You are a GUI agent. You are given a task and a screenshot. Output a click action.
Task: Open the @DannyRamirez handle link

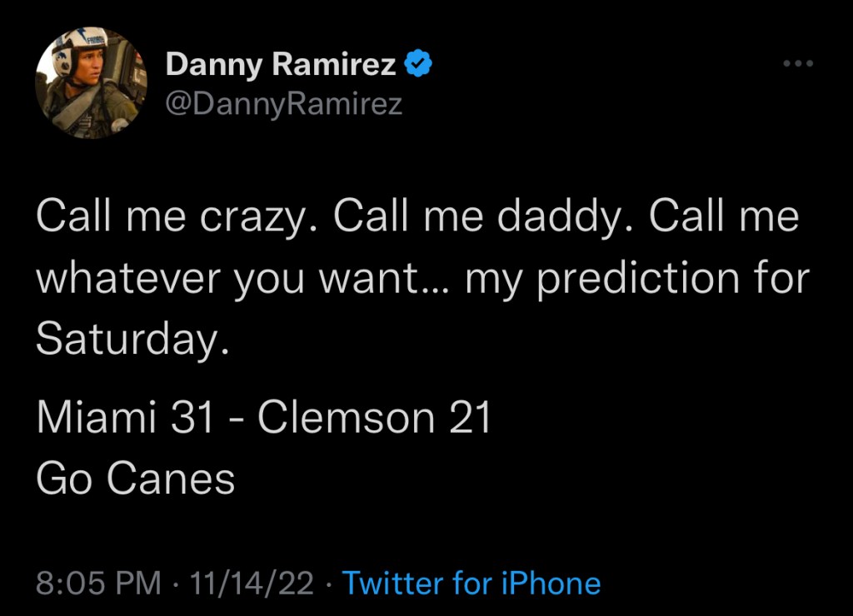[283, 104]
